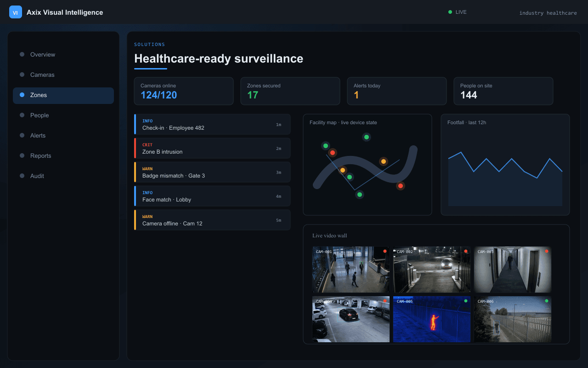
Task: Click topmost green device dot on map
Action: click(366, 137)
